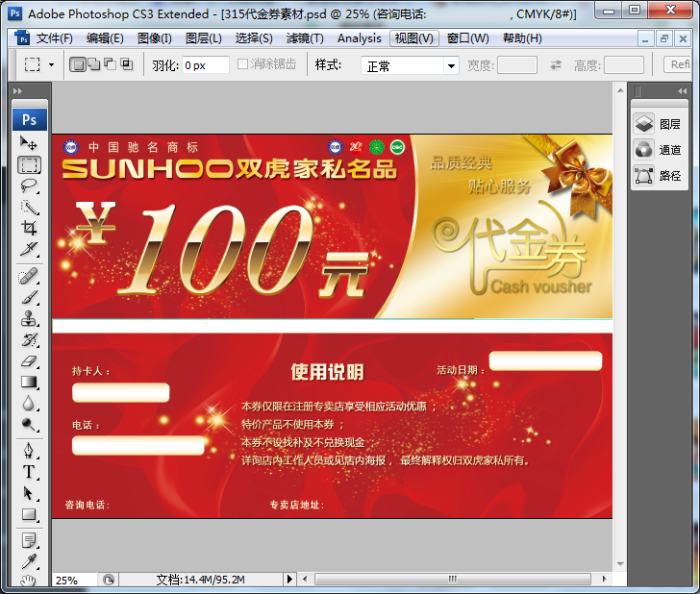The image size is (700, 594).
Task: Open the Window (窗口) menu
Action: (468, 38)
